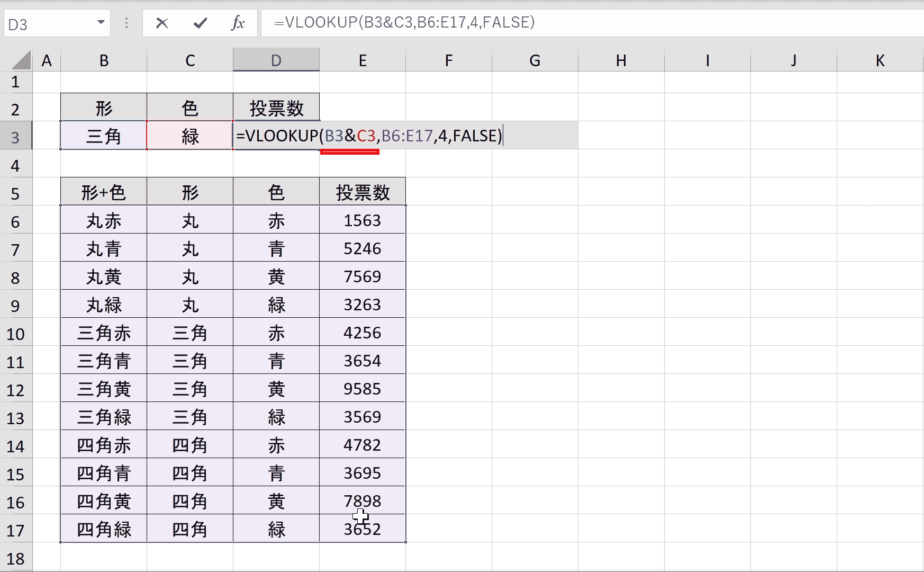Click the formula bar resize dots handle
Viewport: 924px width, 572px height.
tap(126, 23)
